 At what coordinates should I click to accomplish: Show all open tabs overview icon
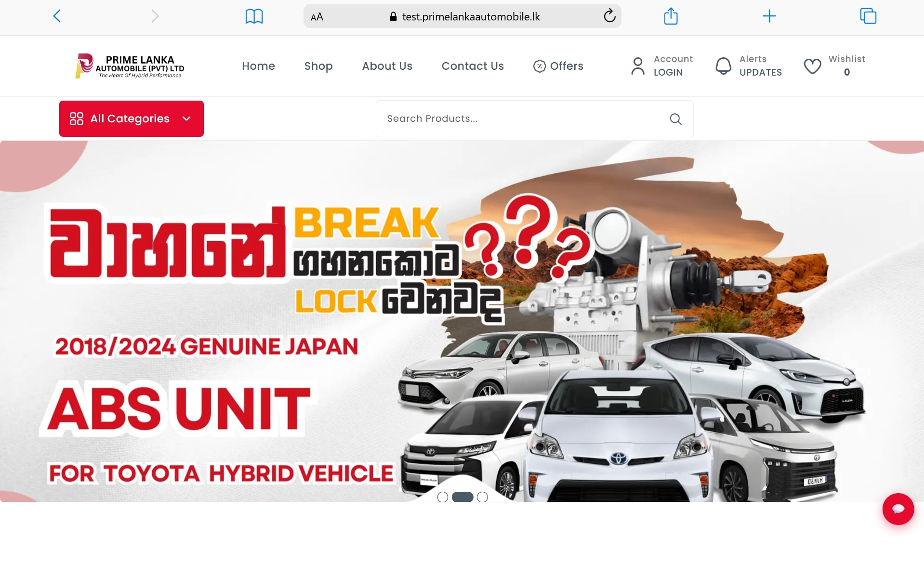click(x=868, y=16)
